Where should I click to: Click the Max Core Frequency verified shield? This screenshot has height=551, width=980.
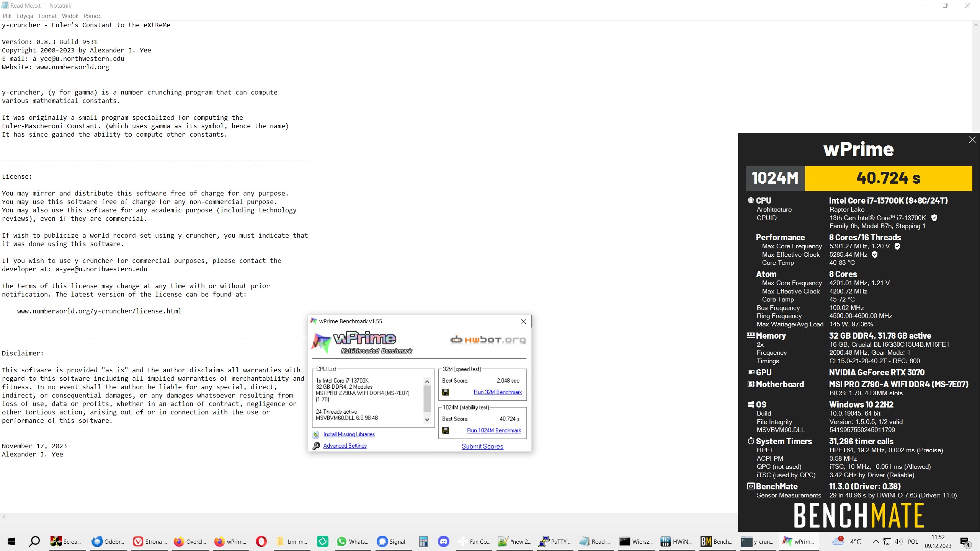[x=897, y=246]
